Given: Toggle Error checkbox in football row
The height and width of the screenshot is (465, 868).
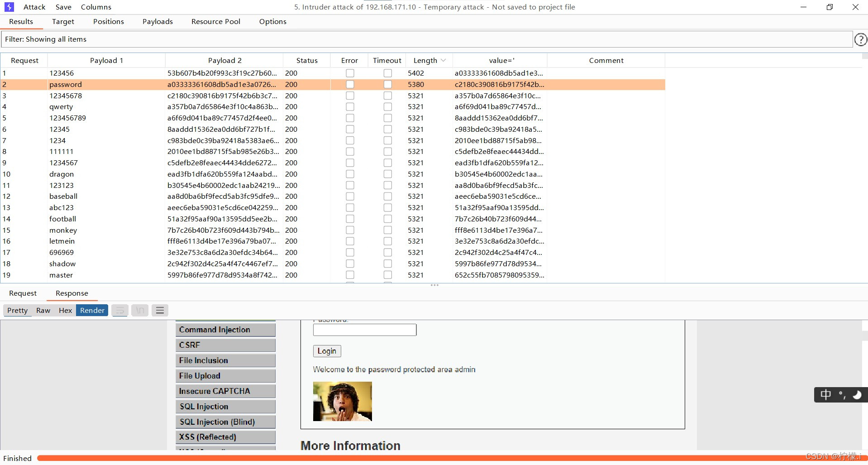Looking at the screenshot, I should coord(350,219).
